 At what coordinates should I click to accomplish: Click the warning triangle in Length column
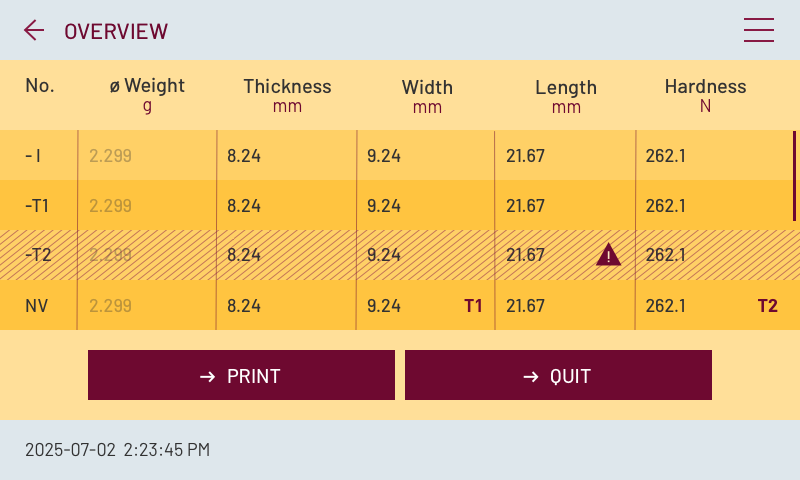click(x=608, y=255)
